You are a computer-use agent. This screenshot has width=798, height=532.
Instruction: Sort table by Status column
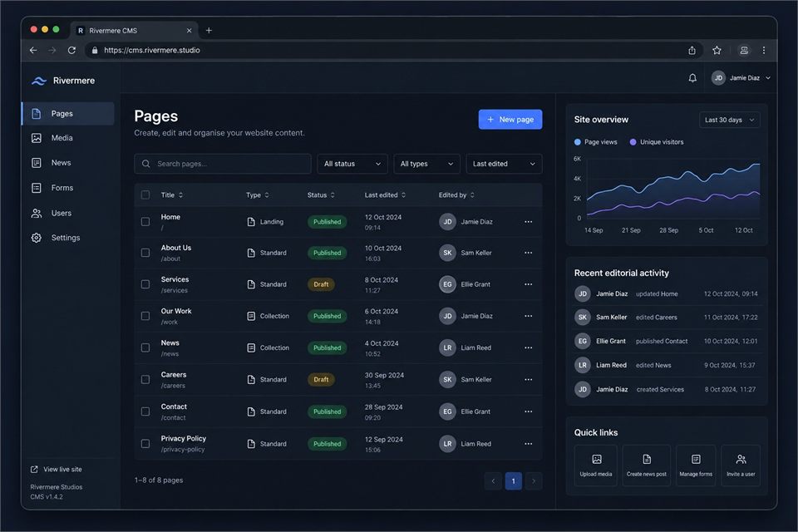pyautogui.click(x=321, y=195)
